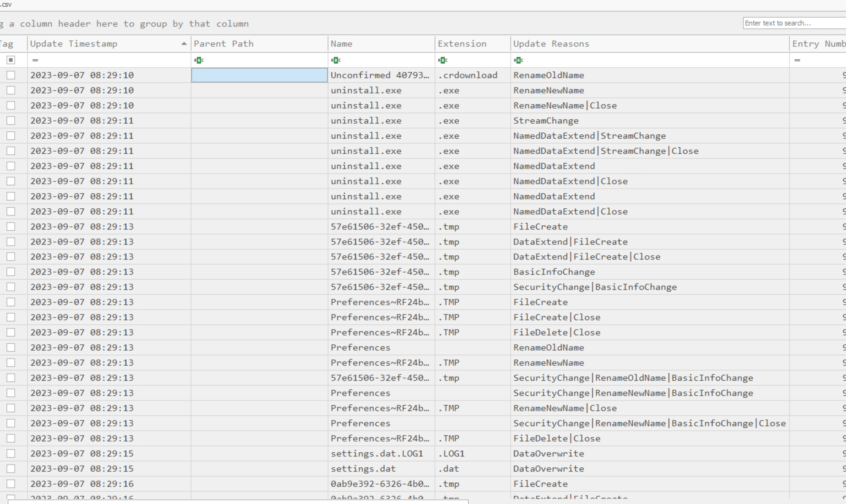This screenshot has width=846, height=504.
Task: Click the search box 'Enter text to search...'
Action: pos(794,23)
